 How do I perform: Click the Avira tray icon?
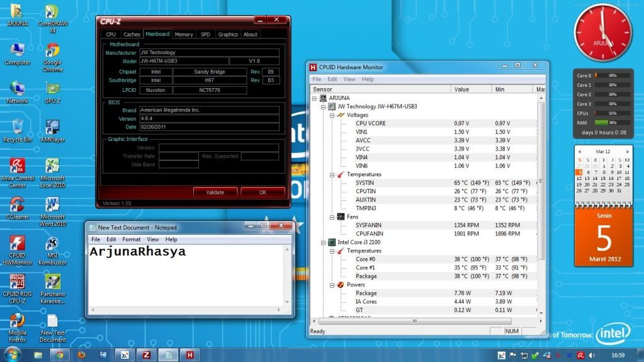pos(580,355)
